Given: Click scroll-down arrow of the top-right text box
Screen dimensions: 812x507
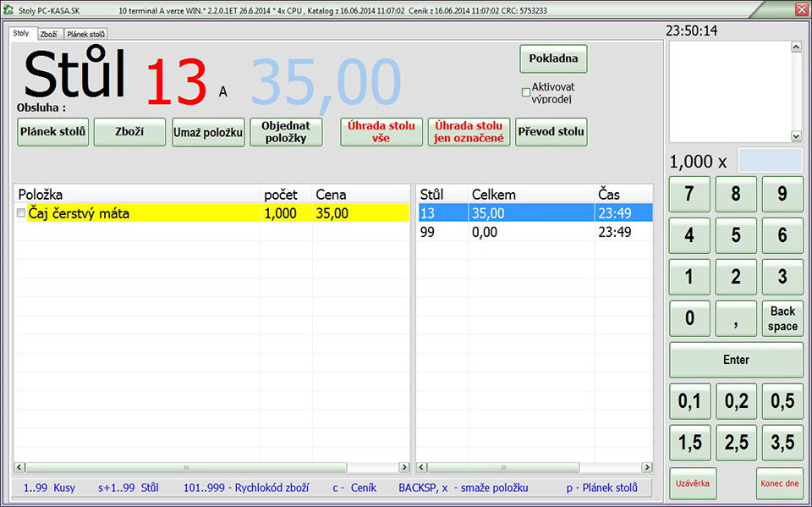Looking at the screenshot, I should (x=797, y=135).
